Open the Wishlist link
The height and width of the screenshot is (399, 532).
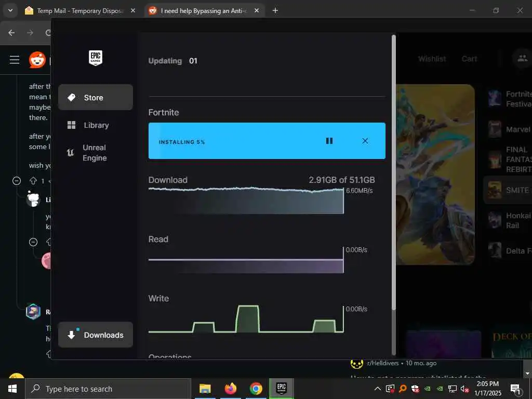click(x=432, y=59)
